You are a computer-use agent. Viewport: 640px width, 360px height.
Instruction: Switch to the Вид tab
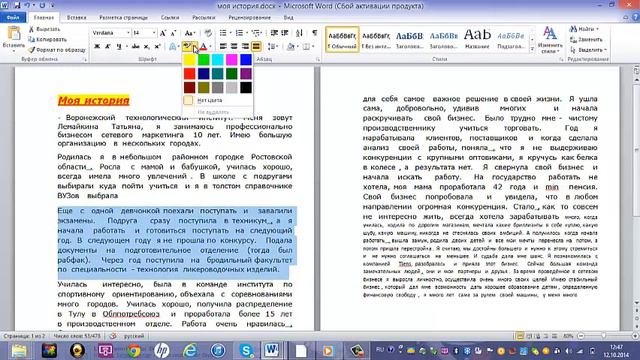289,18
